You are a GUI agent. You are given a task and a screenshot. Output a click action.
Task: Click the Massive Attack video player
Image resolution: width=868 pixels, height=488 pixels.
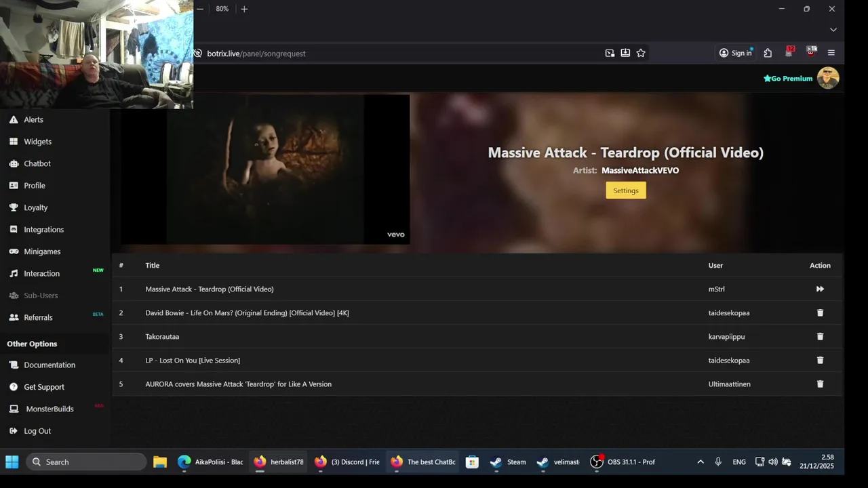click(265, 169)
